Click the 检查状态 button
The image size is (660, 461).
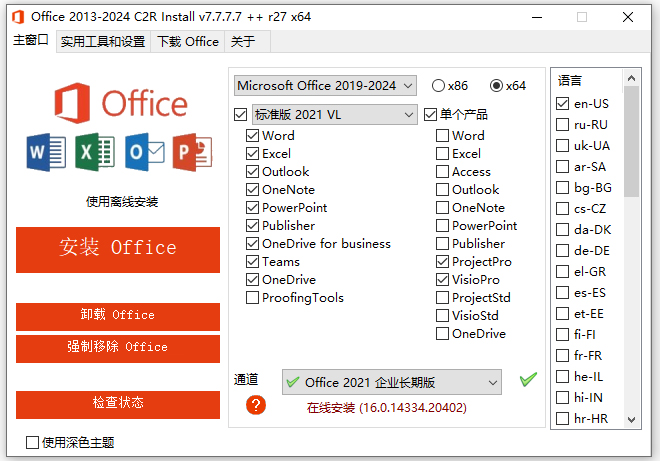tap(118, 405)
